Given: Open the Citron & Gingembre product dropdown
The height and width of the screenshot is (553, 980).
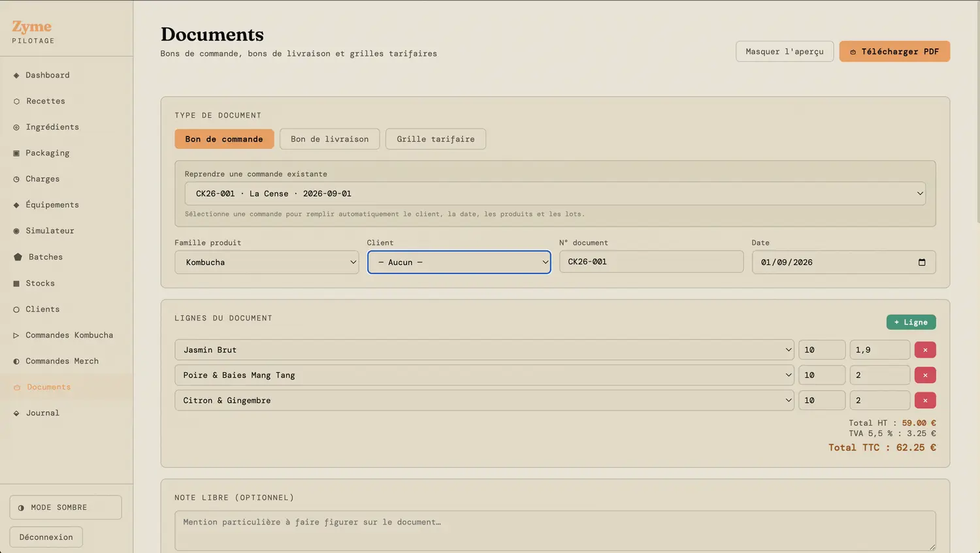Looking at the screenshot, I should 484,400.
